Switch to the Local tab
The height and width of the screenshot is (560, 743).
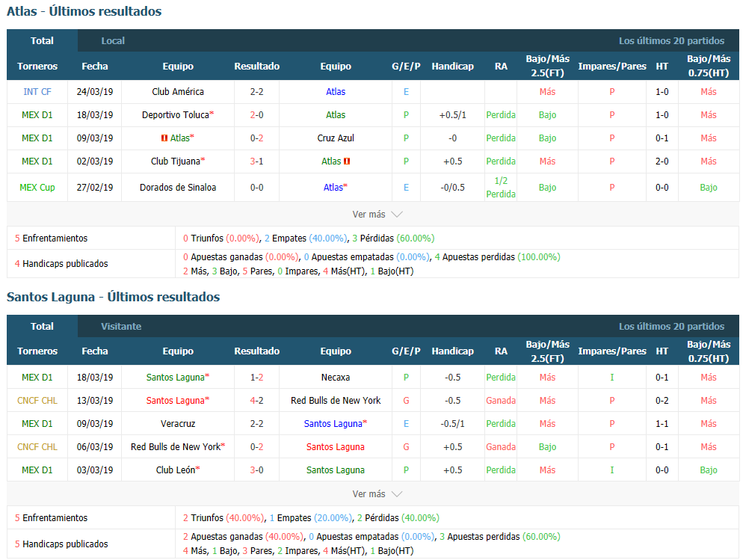tap(113, 40)
